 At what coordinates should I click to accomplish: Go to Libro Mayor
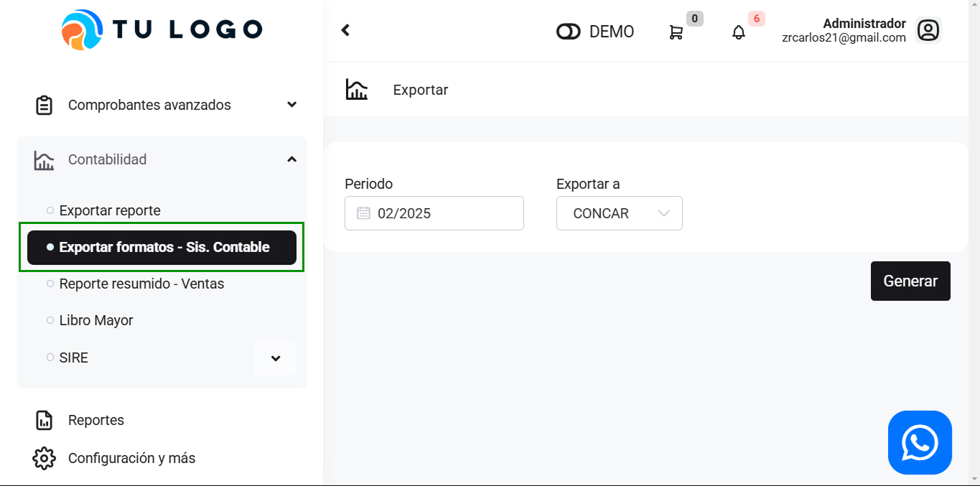96,320
